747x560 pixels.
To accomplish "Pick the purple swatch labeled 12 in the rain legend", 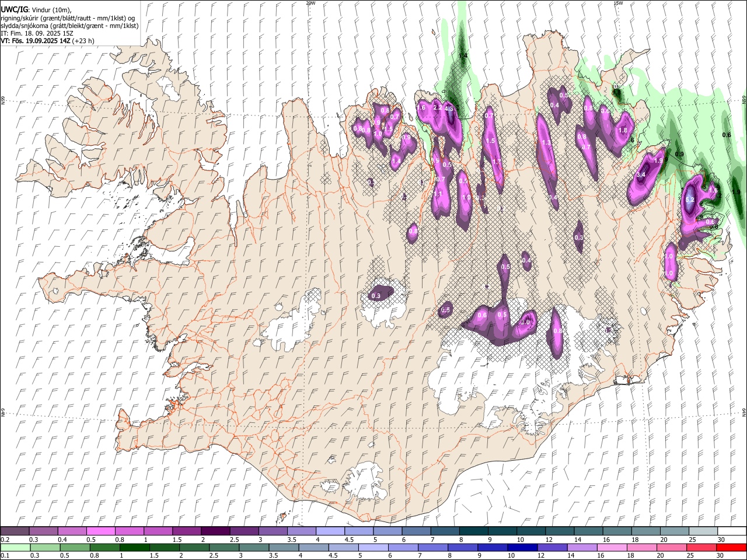I will point(551,548).
